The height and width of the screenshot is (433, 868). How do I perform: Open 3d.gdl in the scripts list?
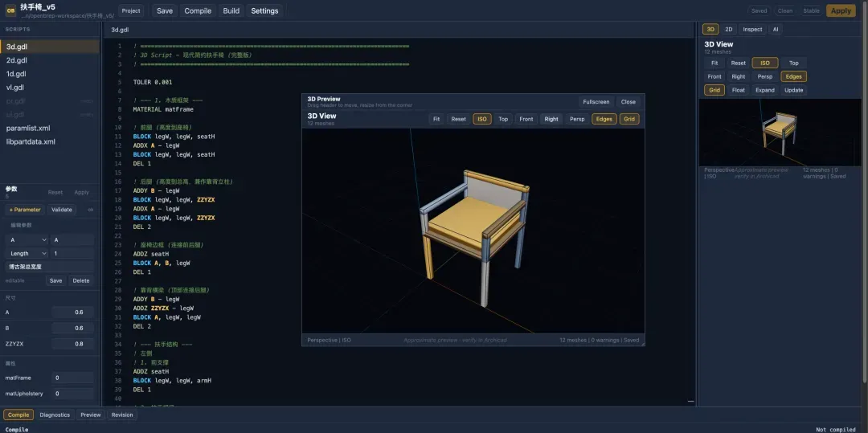coord(50,47)
